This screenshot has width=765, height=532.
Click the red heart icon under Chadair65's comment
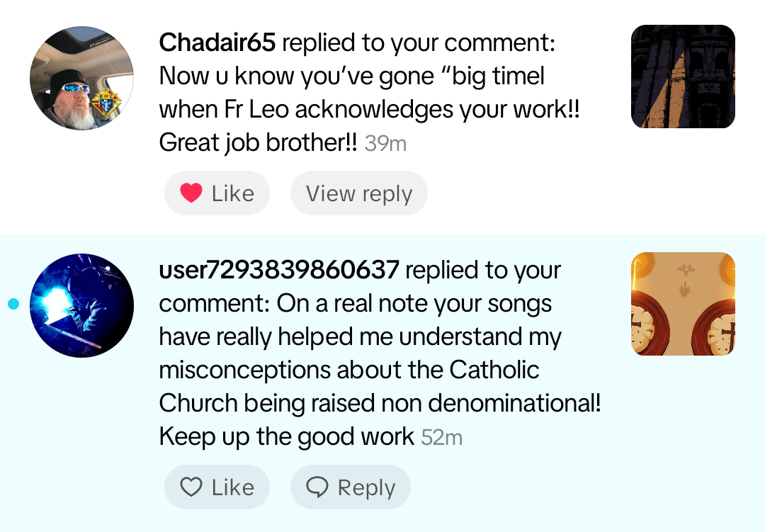191,193
